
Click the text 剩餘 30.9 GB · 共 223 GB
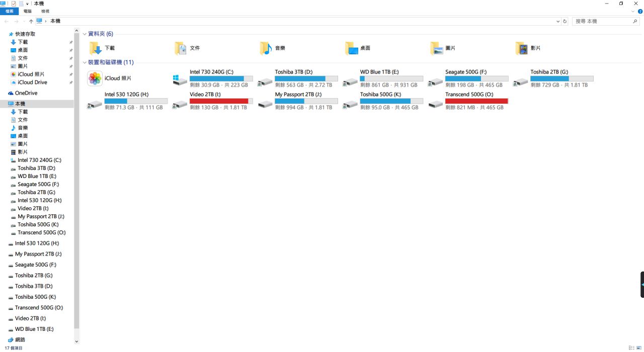[219, 85]
